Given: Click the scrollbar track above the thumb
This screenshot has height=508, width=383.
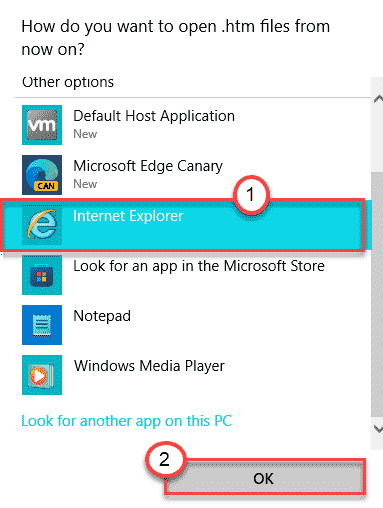Looking at the screenshot, I should (378, 139).
